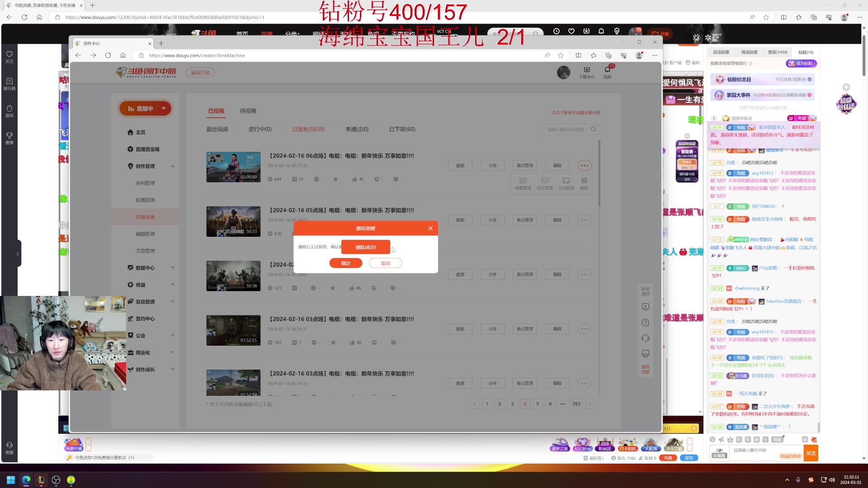868x488 pixels.
Task: Expand the 商业化 section
Action: (x=172, y=352)
